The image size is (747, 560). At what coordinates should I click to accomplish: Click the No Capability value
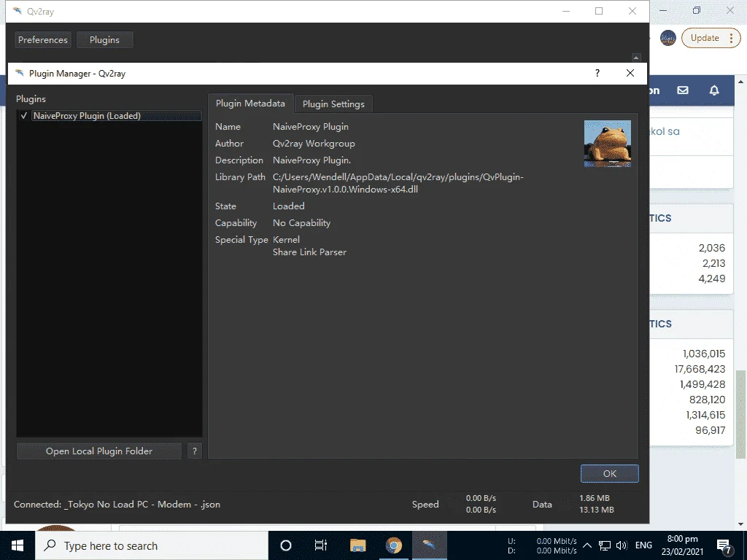click(x=301, y=223)
